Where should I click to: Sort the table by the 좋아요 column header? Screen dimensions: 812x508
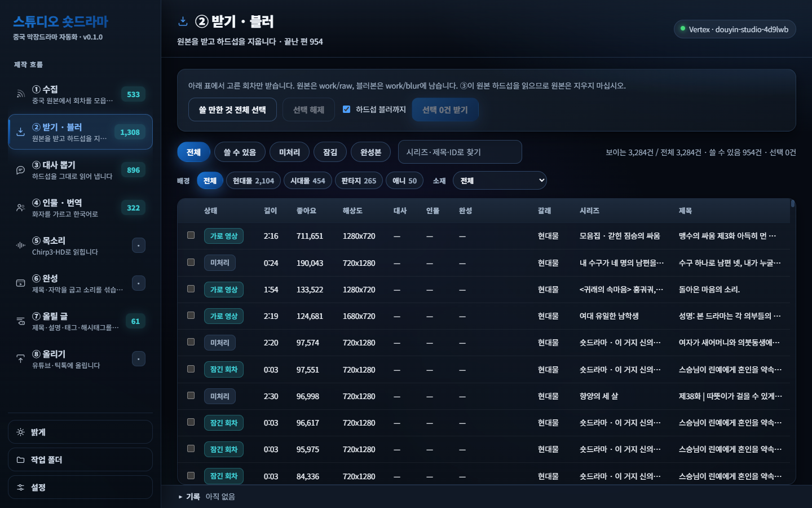click(x=306, y=211)
